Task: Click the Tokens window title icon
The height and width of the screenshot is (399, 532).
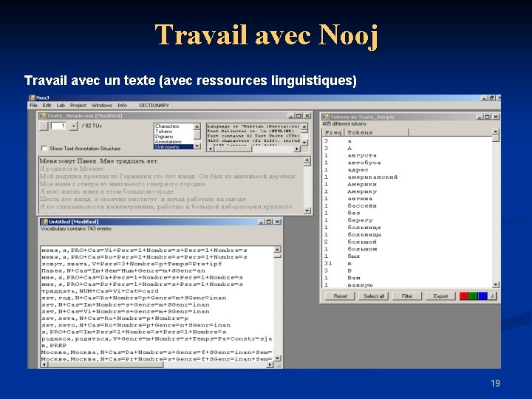Action: [325, 117]
